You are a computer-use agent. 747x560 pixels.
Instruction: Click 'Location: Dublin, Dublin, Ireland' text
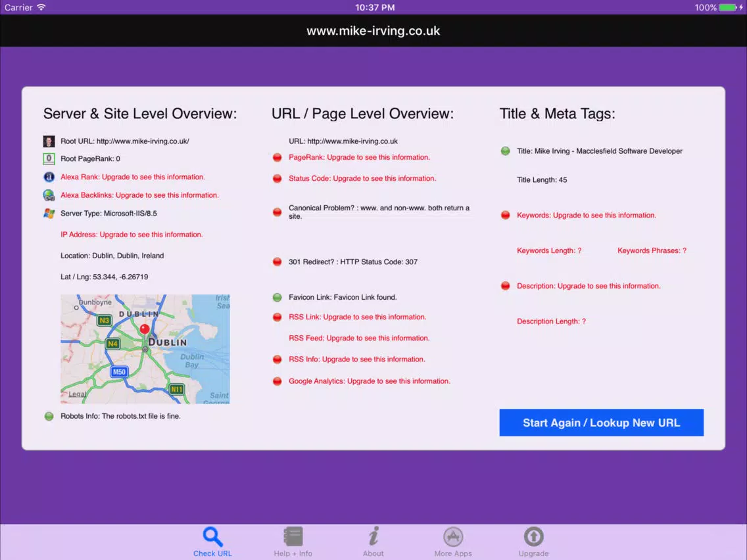coord(112,256)
